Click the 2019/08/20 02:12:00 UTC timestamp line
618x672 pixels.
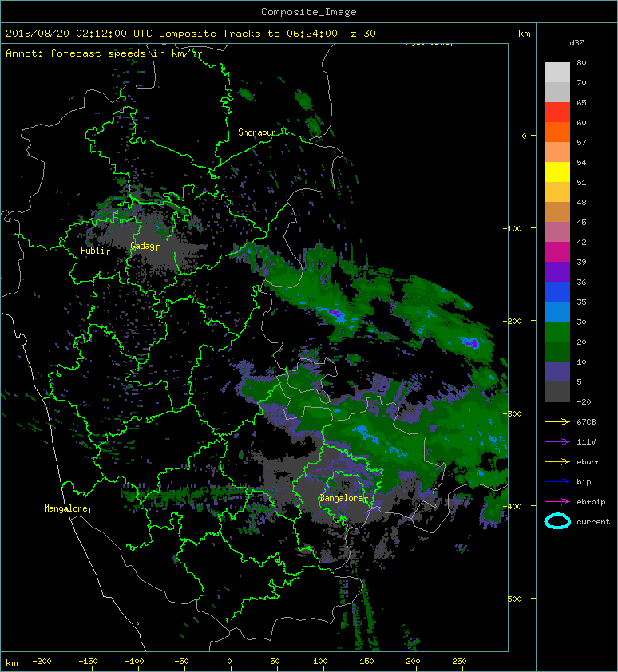[190, 34]
